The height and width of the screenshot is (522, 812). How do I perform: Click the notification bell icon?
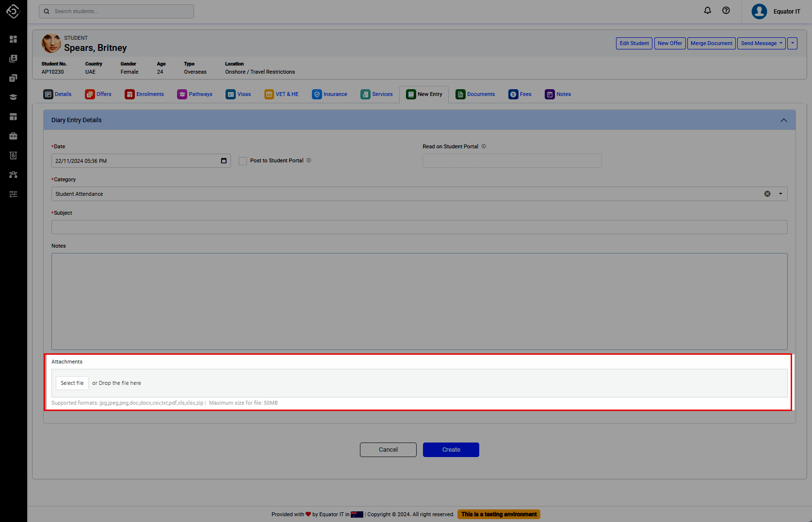coord(707,11)
